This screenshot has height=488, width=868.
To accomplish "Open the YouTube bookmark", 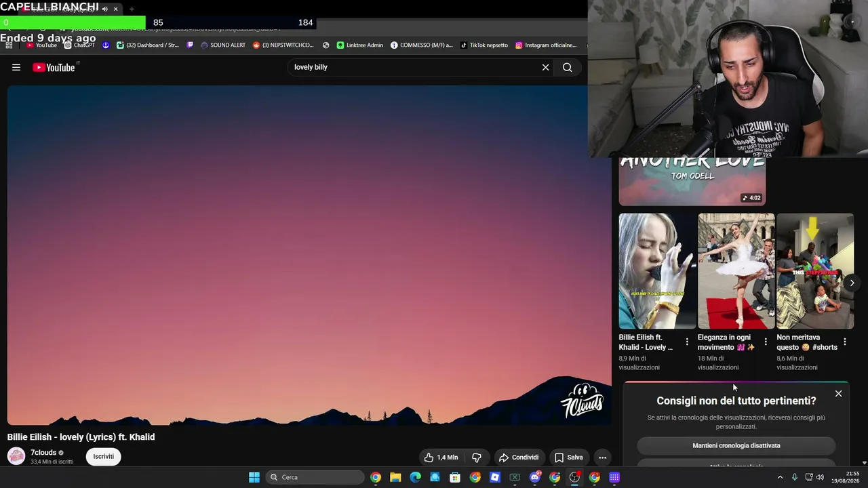I will pos(41,45).
